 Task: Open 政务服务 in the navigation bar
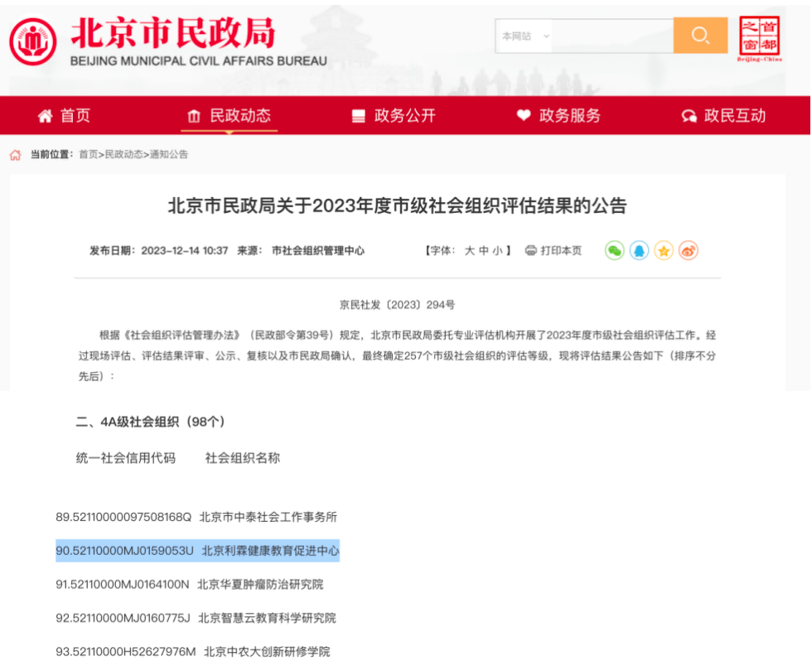(x=558, y=116)
